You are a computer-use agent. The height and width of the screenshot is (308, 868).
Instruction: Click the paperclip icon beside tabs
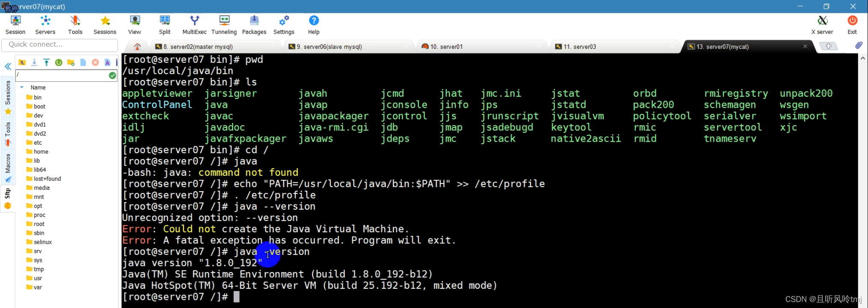point(859,45)
